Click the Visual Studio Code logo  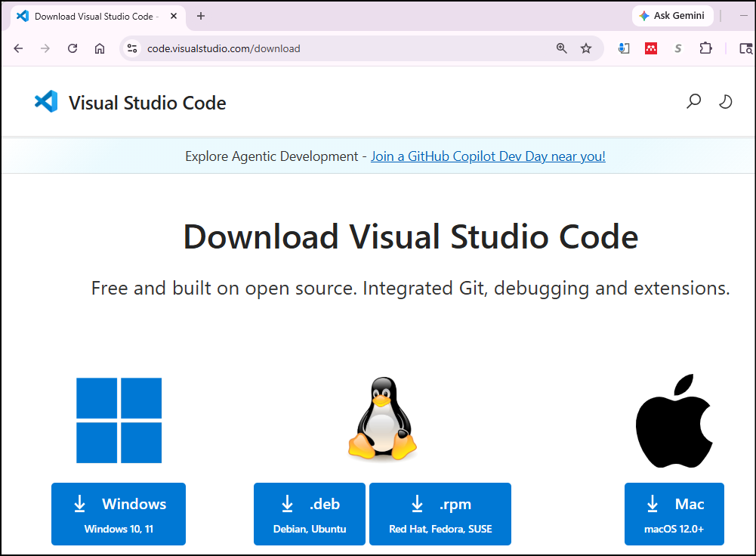[46, 102]
